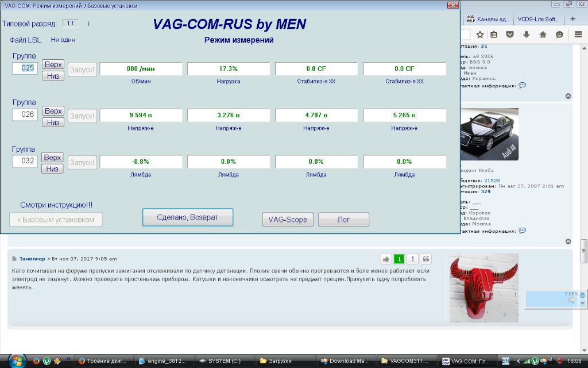Open the Firefox hamburger menu
This screenshot has width=588, height=368.
[578, 34]
